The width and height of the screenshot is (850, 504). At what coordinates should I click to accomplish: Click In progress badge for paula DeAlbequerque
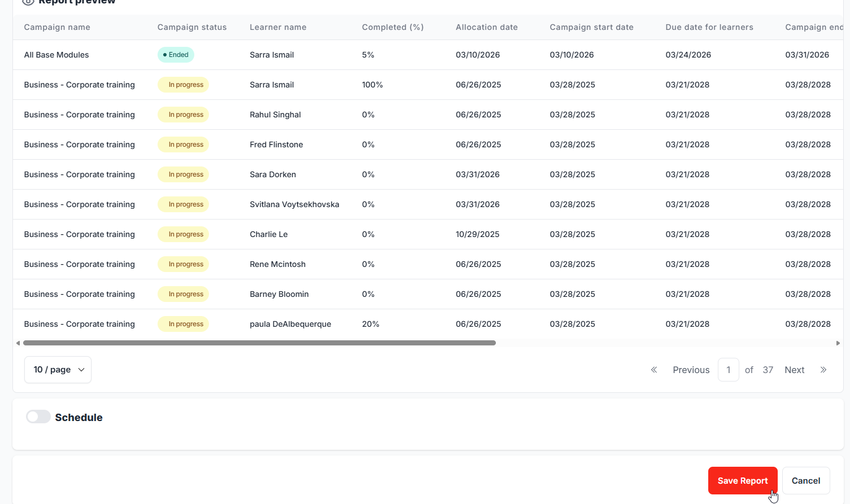coord(183,324)
